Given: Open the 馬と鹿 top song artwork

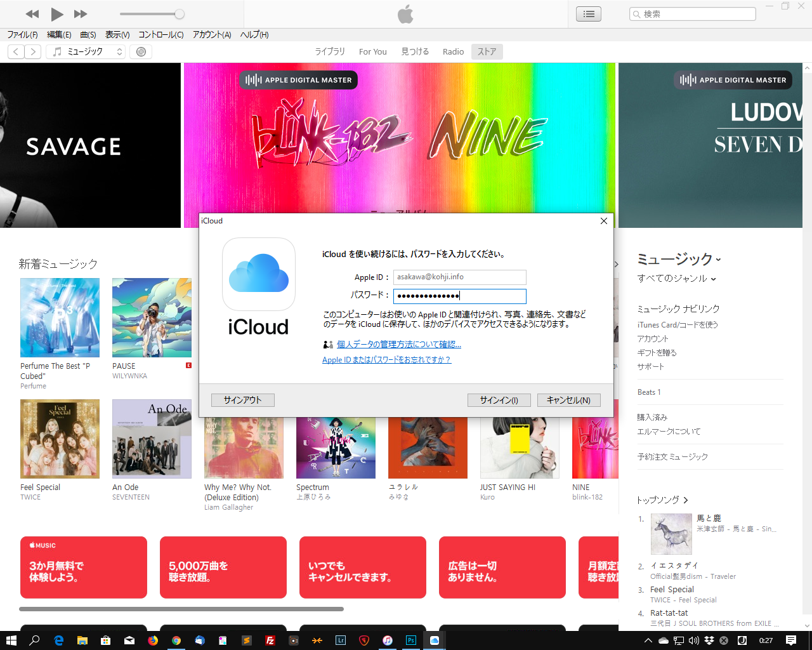Looking at the screenshot, I should (671, 534).
